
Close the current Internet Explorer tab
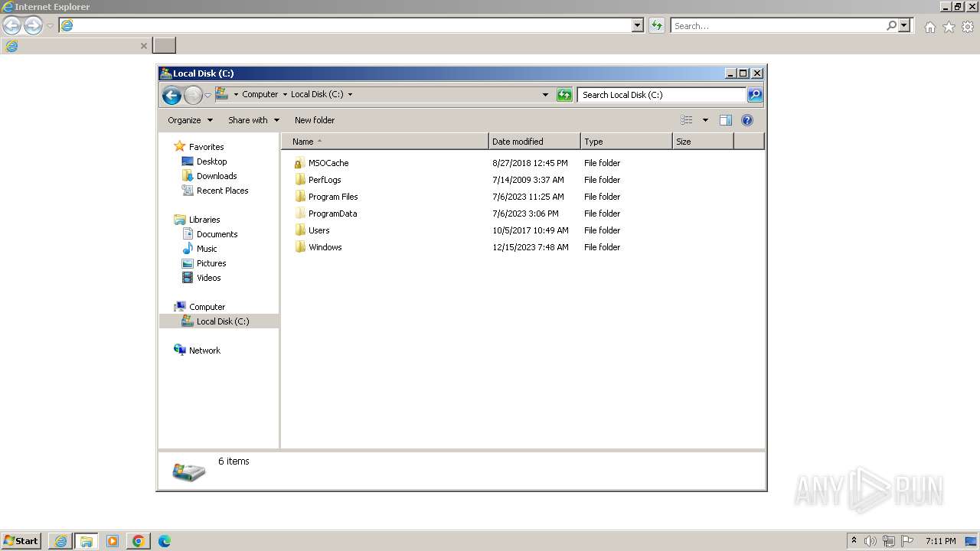[143, 46]
